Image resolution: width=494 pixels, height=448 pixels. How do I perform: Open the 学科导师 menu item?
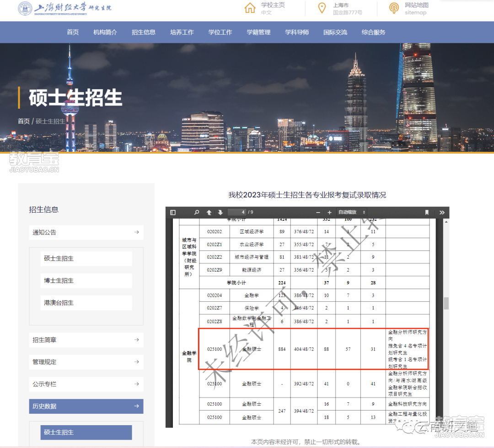[297, 32]
